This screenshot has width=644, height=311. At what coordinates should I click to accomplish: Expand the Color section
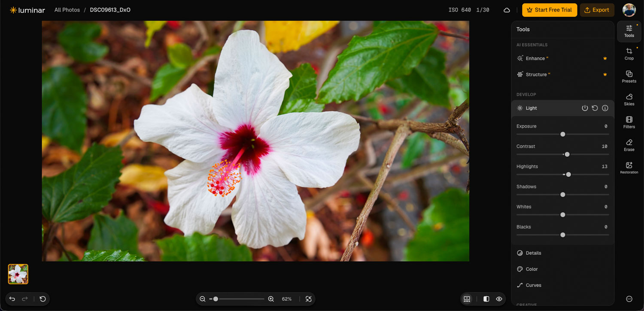pyautogui.click(x=562, y=269)
